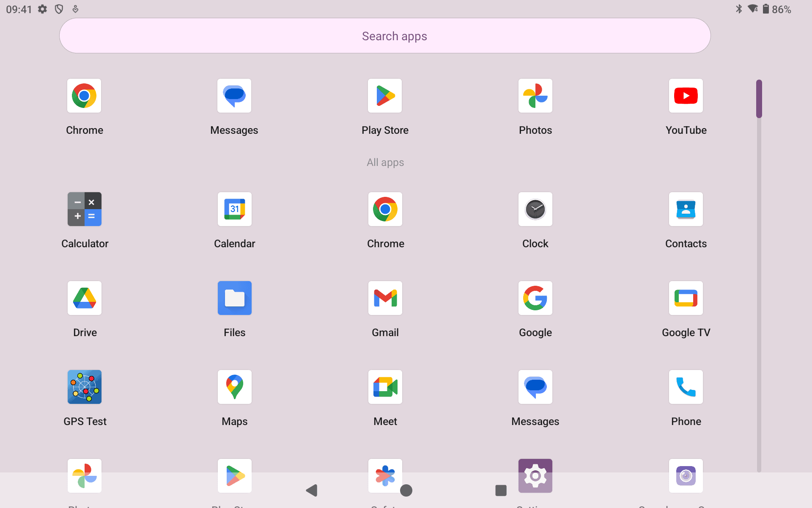Launch the YouTube app
This screenshot has height=508, width=812.
click(686, 96)
